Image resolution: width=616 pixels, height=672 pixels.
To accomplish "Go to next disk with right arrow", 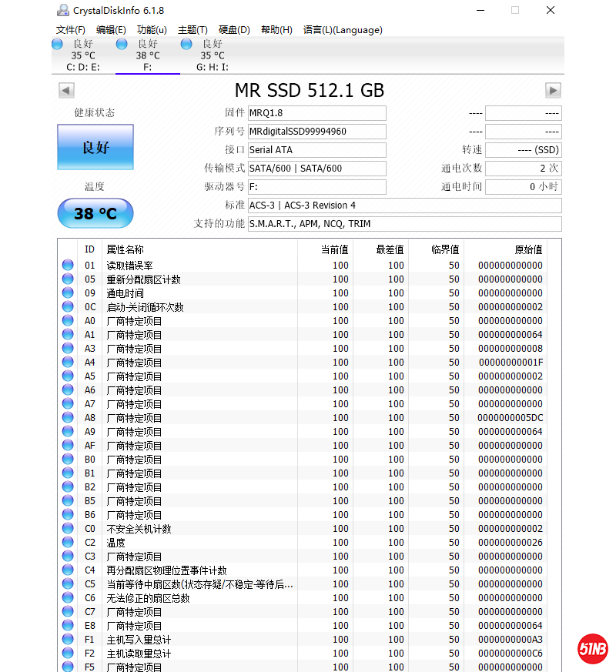I will 553,91.
